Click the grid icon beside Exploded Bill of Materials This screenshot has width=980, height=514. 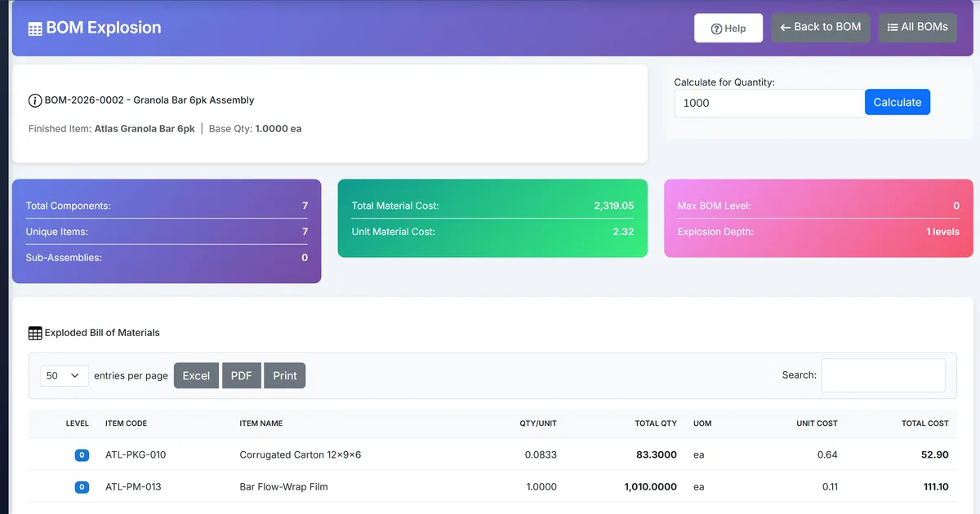35,333
